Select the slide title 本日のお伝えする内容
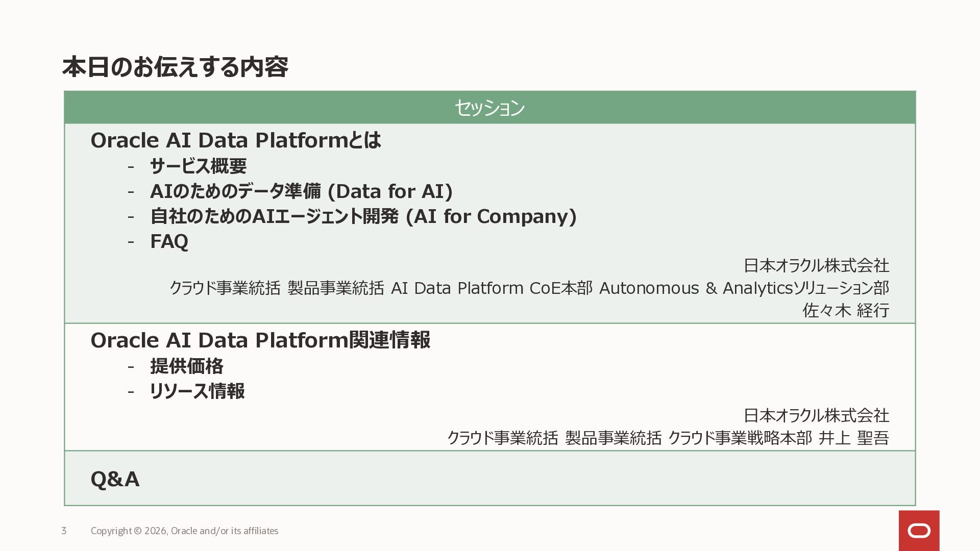This screenshot has width=980, height=551. (175, 67)
